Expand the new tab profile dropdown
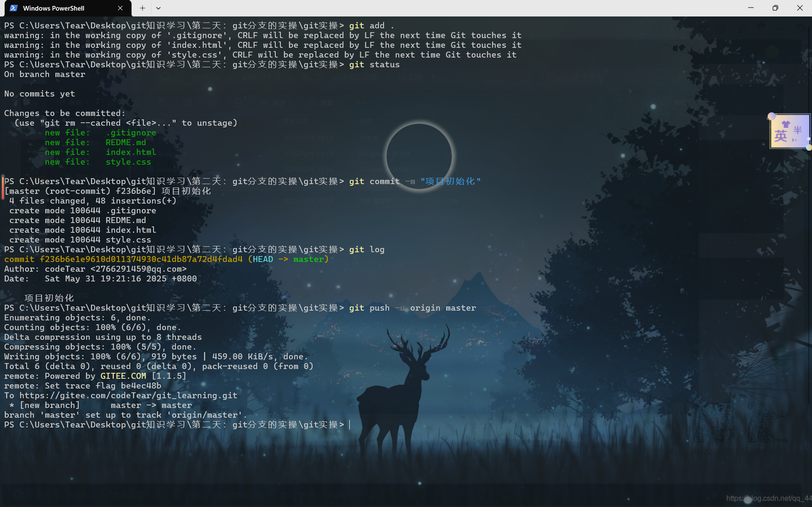 pos(158,8)
